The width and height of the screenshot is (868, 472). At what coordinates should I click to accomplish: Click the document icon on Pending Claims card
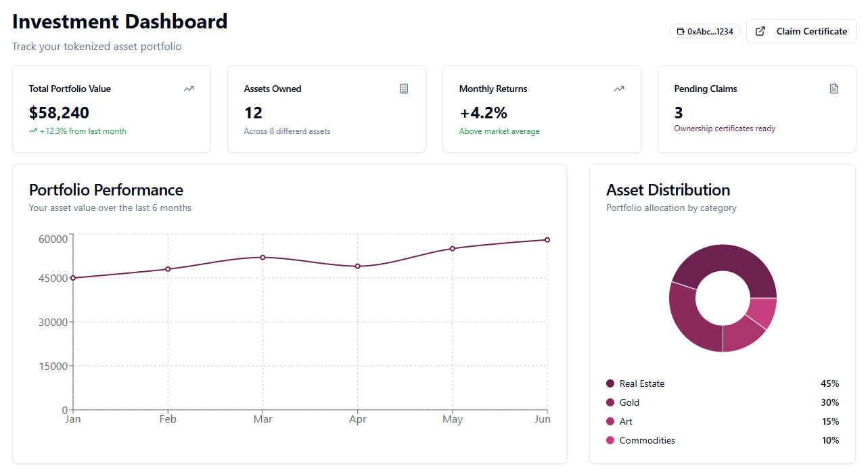tap(834, 89)
